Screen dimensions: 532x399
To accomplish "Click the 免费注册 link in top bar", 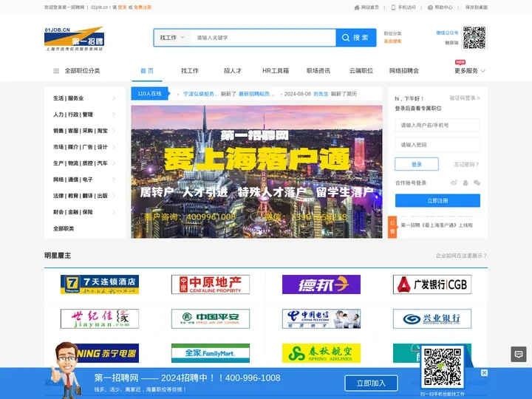I will click(x=143, y=7).
